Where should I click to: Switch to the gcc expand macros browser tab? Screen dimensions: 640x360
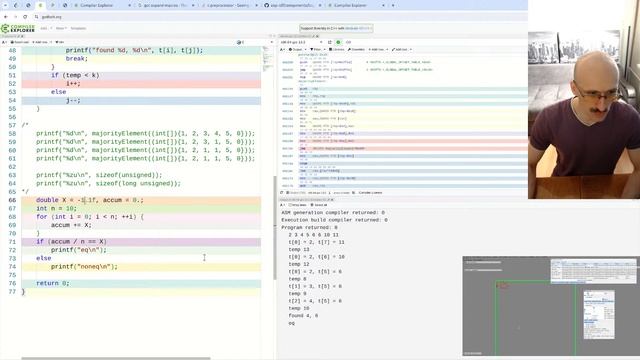point(165,5)
